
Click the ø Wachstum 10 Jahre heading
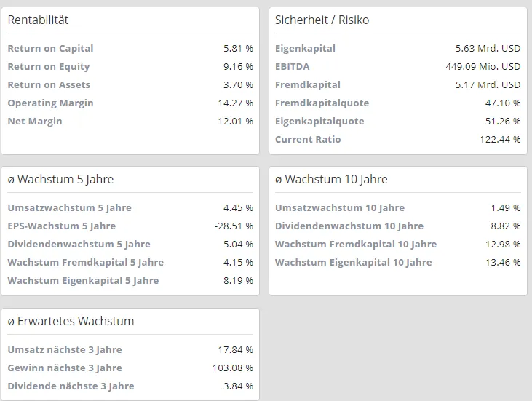pyautogui.click(x=331, y=179)
